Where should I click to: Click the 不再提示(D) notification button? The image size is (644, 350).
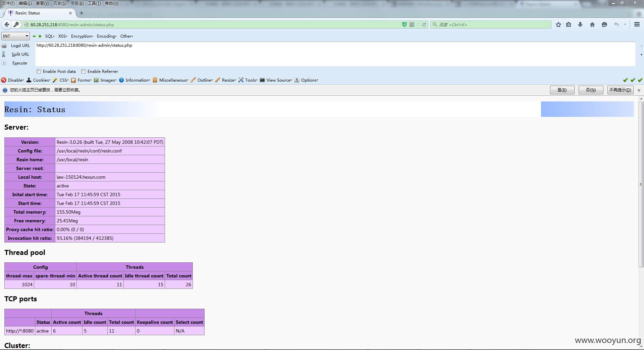[x=620, y=90]
